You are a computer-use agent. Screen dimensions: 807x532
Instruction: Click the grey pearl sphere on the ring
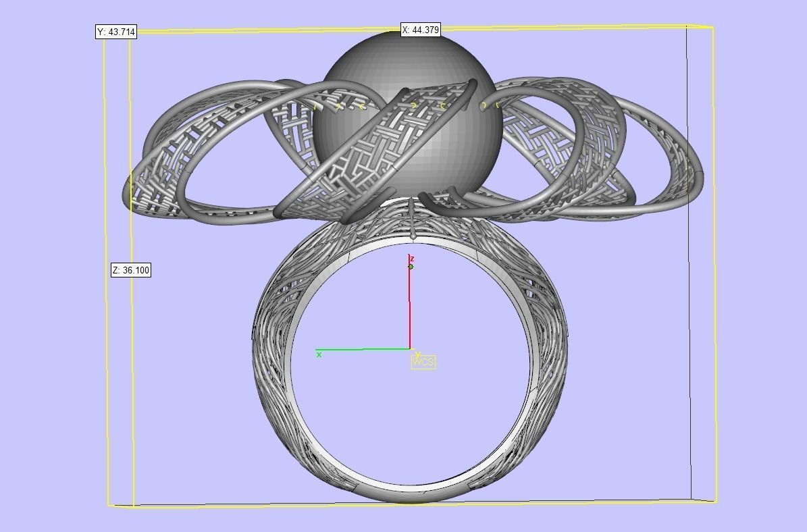407,115
